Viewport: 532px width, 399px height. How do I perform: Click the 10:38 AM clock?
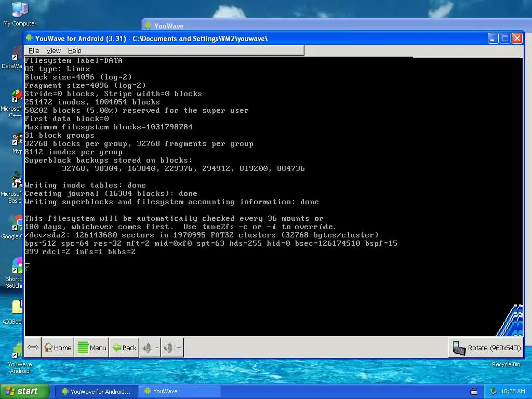(x=513, y=392)
